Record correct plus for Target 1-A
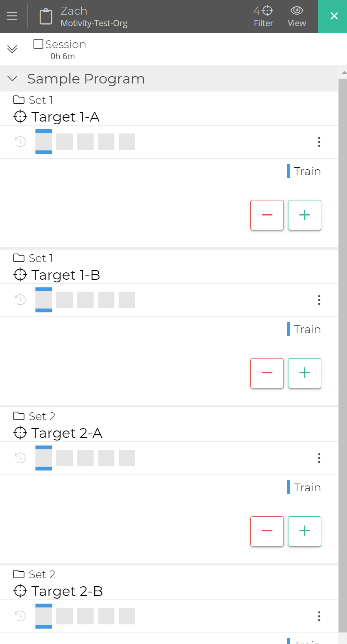This screenshot has width=347, height=644. click(x=304, y=215)
